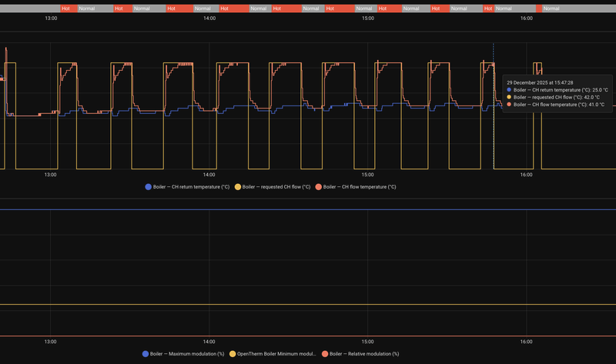
Task: Click the flat blue Maximum modulation line
Action: pos(308,209)
